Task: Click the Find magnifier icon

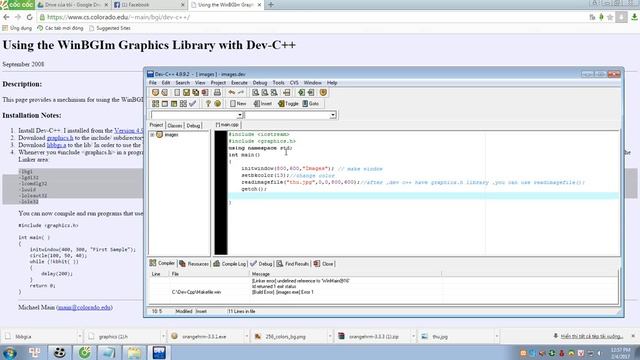Action: [256, 93]
